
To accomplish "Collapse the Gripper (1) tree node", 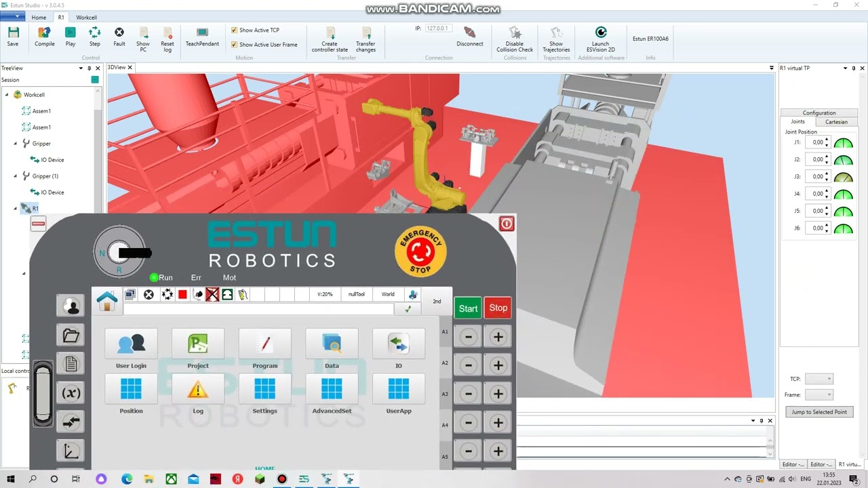I will point(16,176).
